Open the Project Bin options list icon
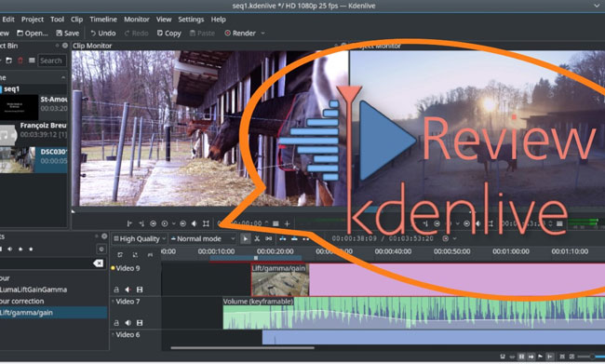 [32, 61]
